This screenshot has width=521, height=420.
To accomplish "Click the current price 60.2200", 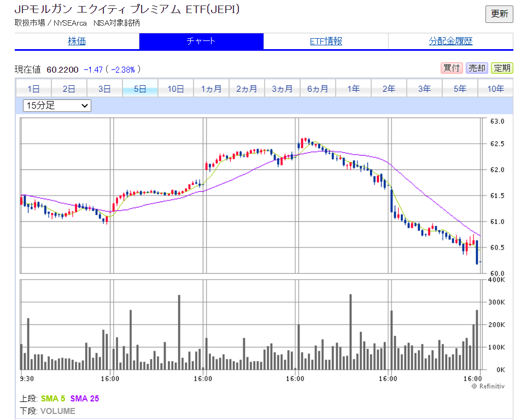I will click(62, 69).
